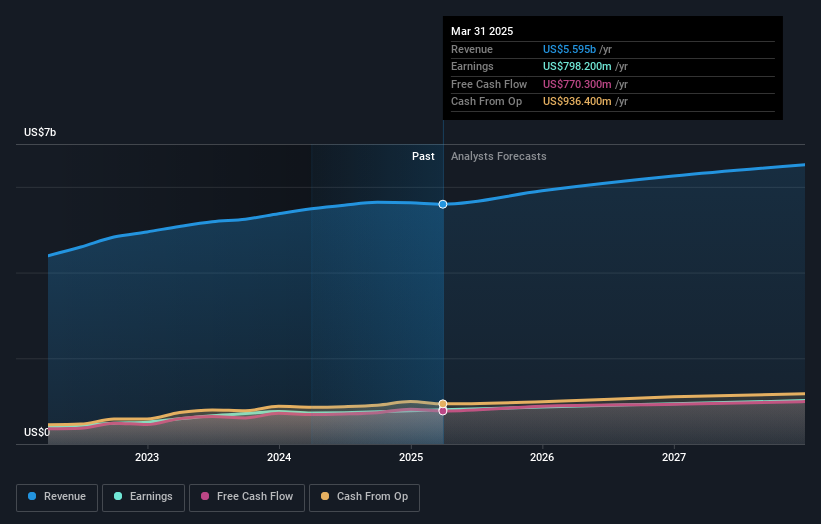Click the blue Revenue data point marker
The width and height of the screenshot is (821, 524).
[443, 204]
